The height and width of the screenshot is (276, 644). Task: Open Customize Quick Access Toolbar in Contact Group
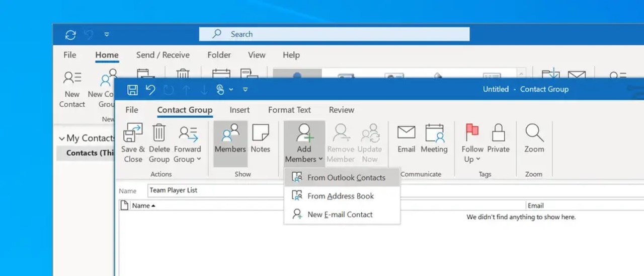coord(246,90)
